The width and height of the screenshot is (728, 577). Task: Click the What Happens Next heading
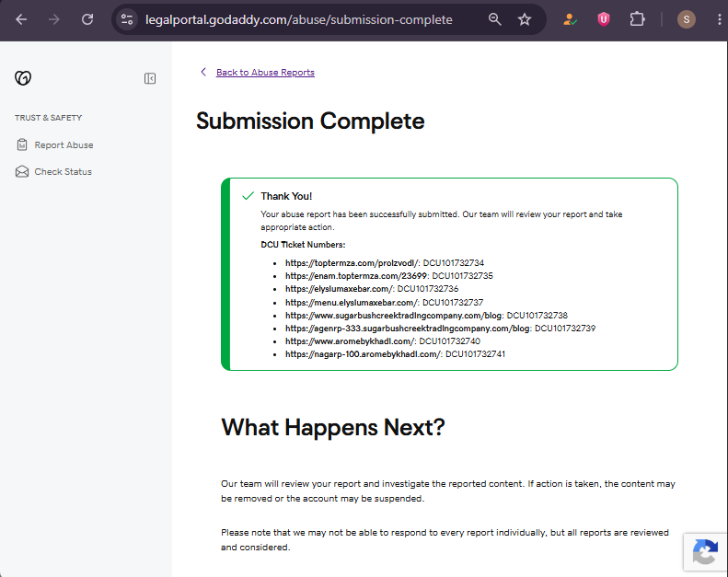pyautogui.click(x=333, y=427)
